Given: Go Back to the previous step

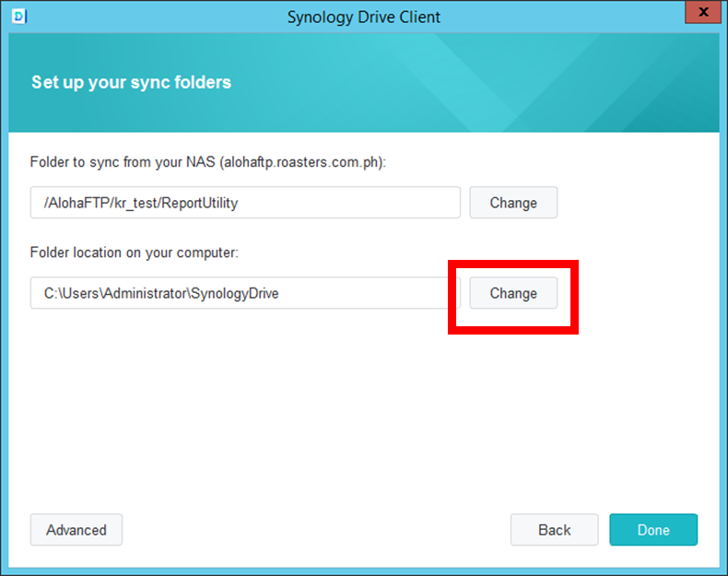Looking at the screenshot, I should click(x=555, y=530).
